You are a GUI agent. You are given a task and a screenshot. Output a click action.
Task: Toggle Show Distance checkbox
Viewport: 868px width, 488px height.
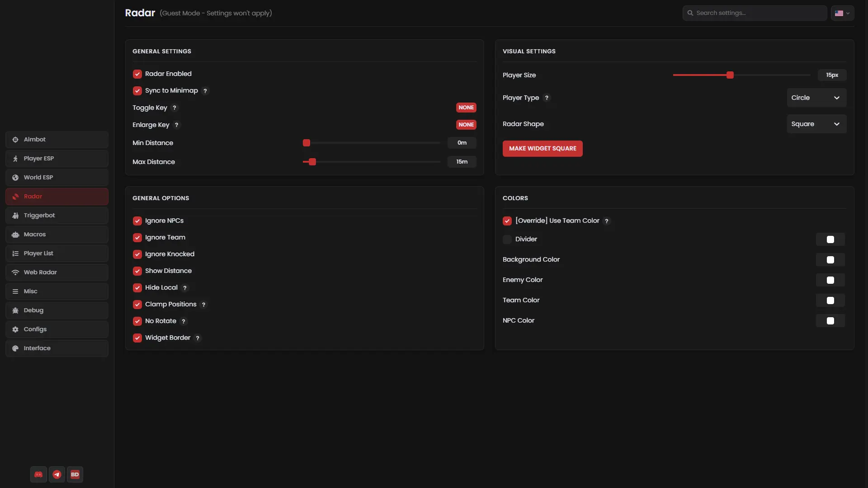(x=137, y=271)
